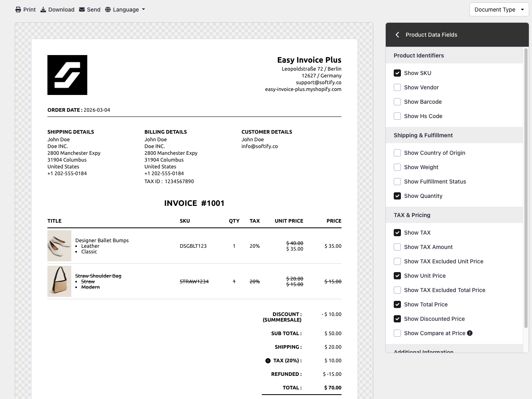Open the Document Type dropdown
The image size is (532, 399).
point(499,10)
